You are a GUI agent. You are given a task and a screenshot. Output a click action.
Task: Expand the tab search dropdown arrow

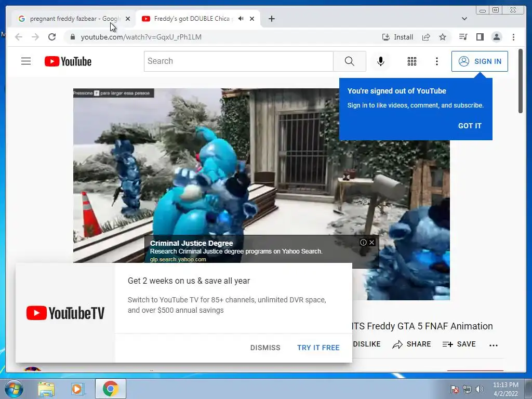tap(464, 19)
